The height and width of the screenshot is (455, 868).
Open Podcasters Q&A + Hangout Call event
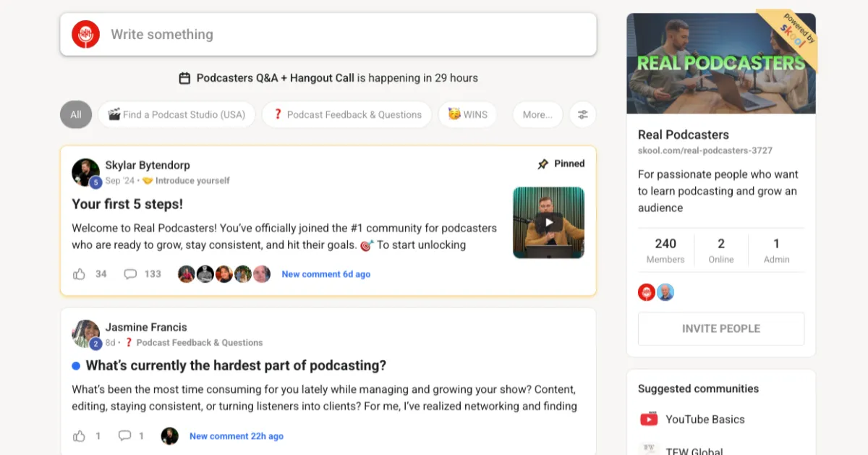point(275,78)
